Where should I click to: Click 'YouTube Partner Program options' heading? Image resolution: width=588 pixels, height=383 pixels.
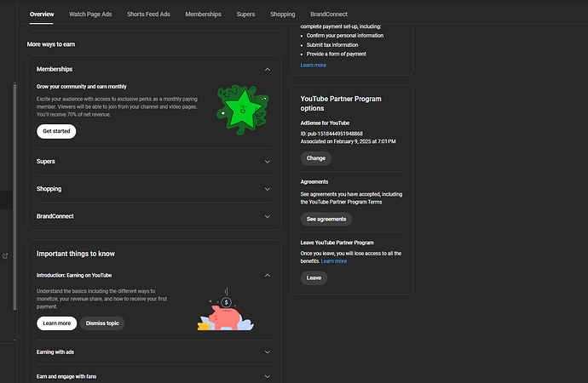pyautogui.click(x=341, y=104)
